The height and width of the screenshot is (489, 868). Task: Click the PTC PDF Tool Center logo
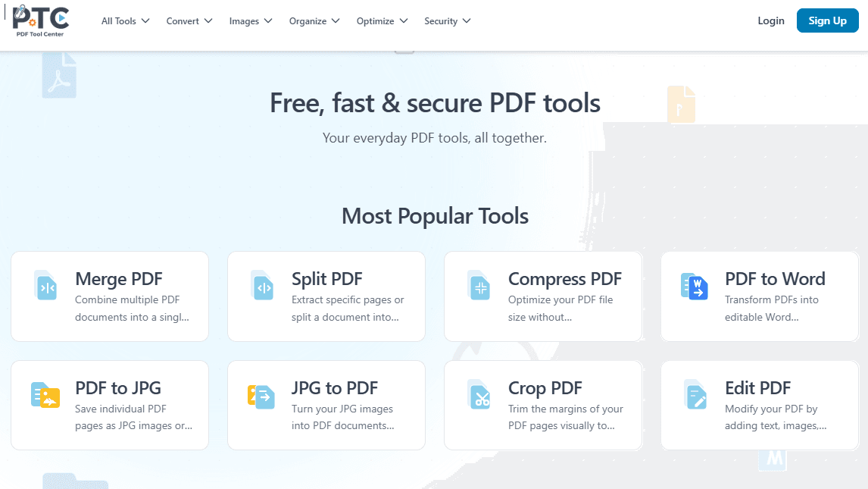[40, 21]
